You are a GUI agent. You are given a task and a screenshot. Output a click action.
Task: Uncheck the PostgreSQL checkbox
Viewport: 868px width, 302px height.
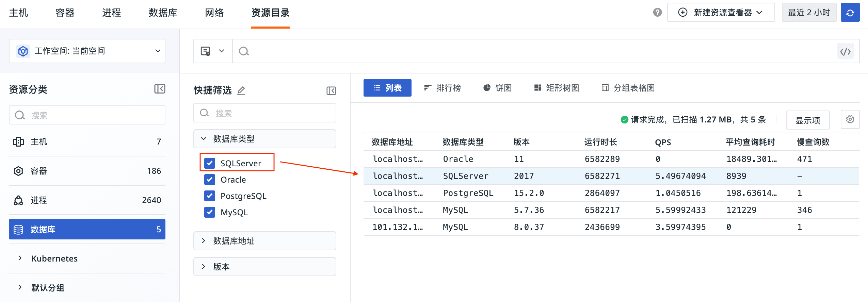(x=210, y=196)
